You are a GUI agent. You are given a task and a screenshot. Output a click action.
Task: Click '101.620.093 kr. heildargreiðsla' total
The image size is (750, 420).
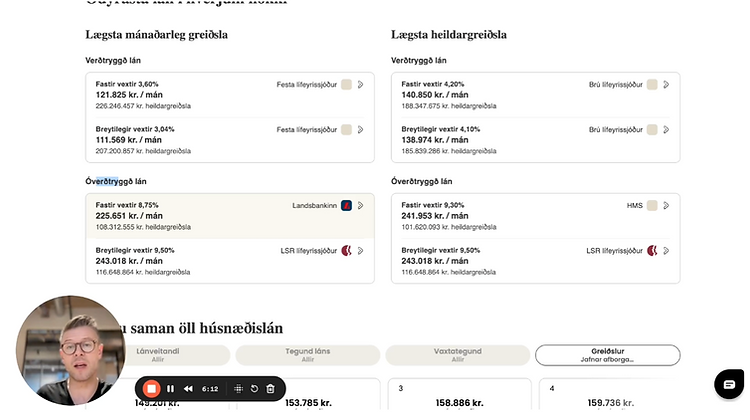click(449, 227)
